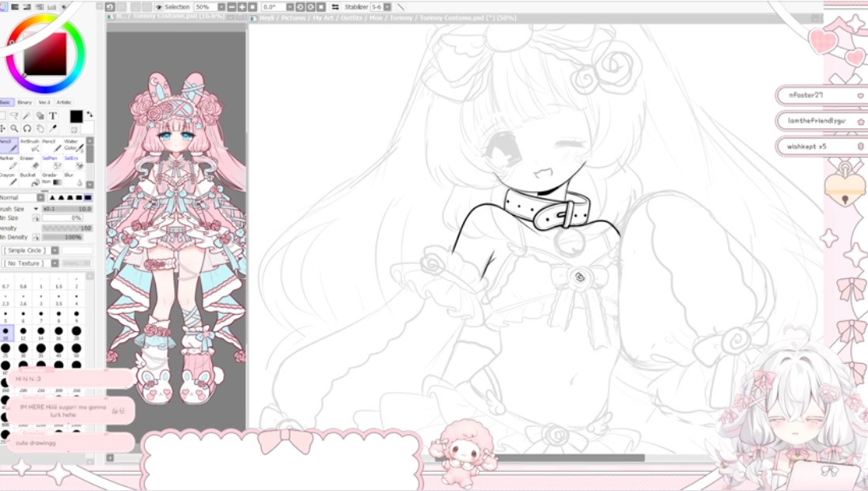Swap foreground and background colors
The image size is (868, 491).
(89, 114)
